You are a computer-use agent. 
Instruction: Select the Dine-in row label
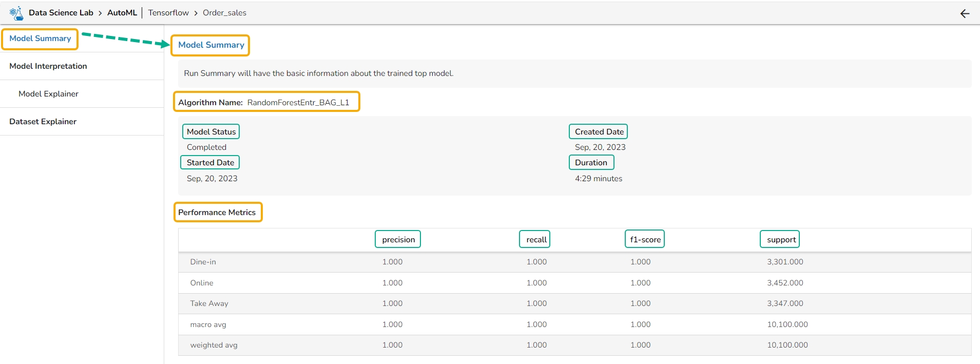[x=203, y=262]
